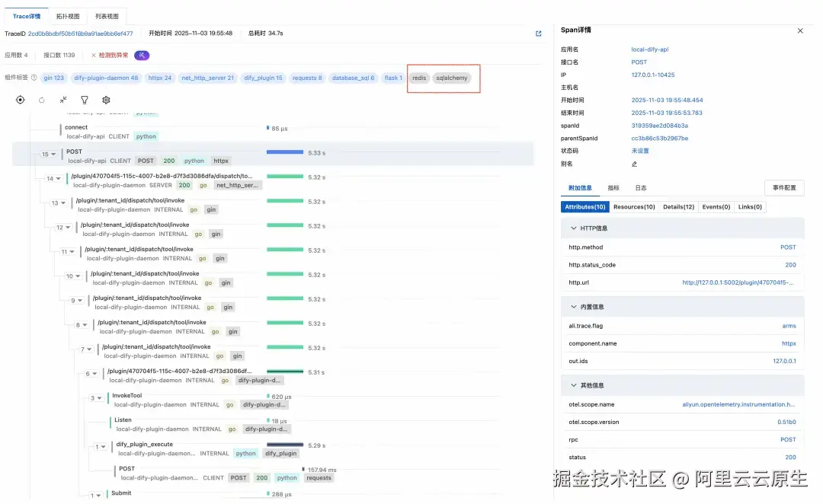Collapse the 内置信息 section
This screenshot has width=823, height=504.
(x=574, y=306)
